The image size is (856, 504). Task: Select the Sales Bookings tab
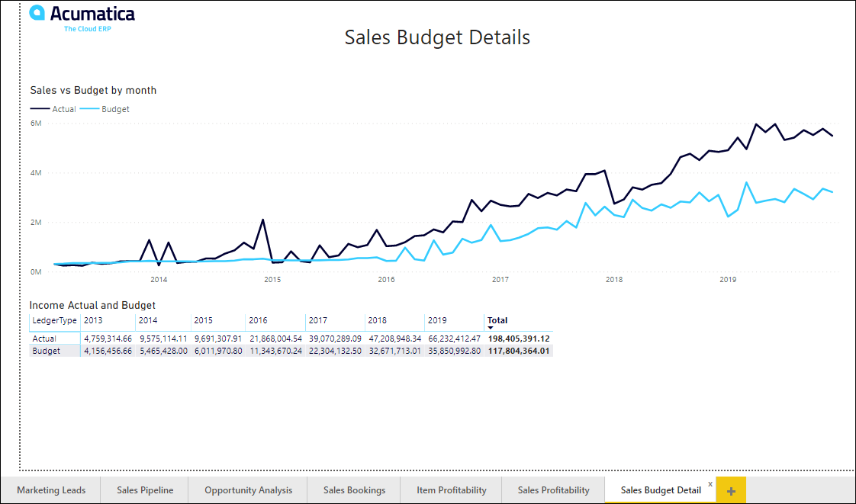354,490
